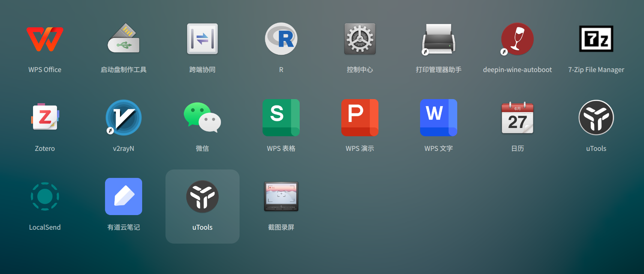Open the v2rayN app icon
644x274 pixels.
124,117
